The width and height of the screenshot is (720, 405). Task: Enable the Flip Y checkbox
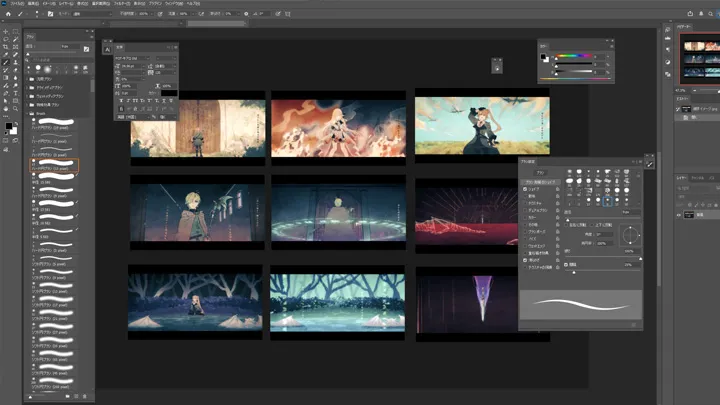[592, 225]
